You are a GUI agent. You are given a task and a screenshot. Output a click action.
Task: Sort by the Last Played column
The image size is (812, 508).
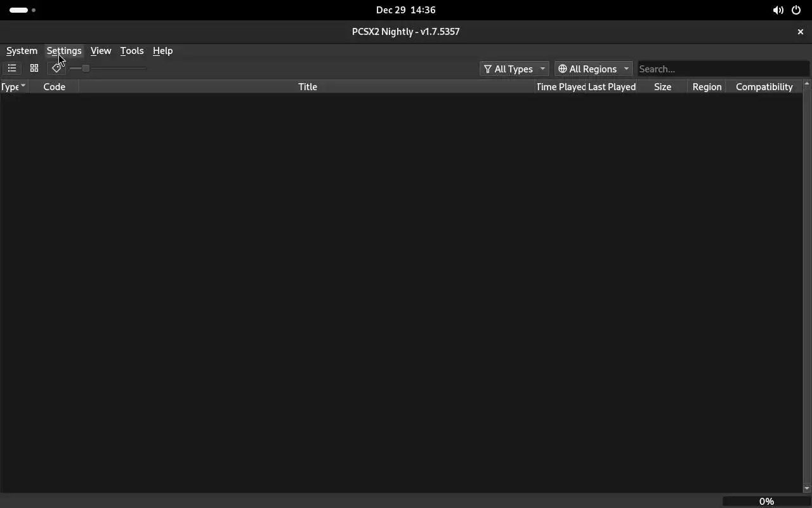click(x=612, y=87)
